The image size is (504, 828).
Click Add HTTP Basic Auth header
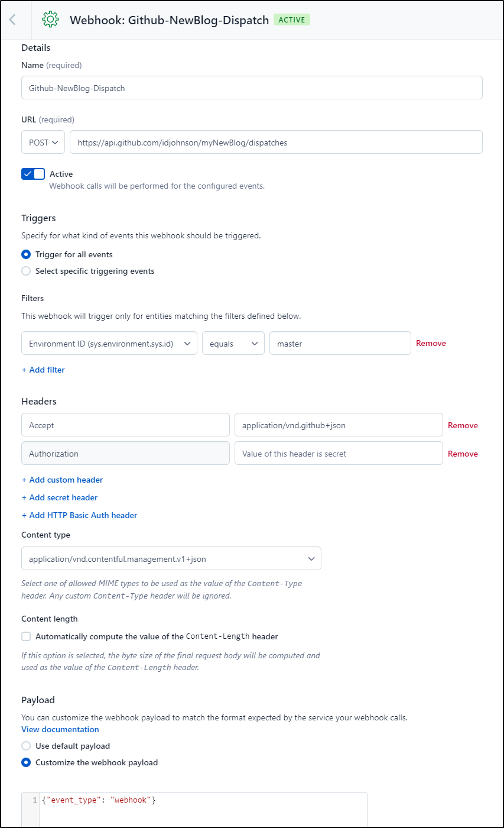pyautogui.click(x=79, y=515)
